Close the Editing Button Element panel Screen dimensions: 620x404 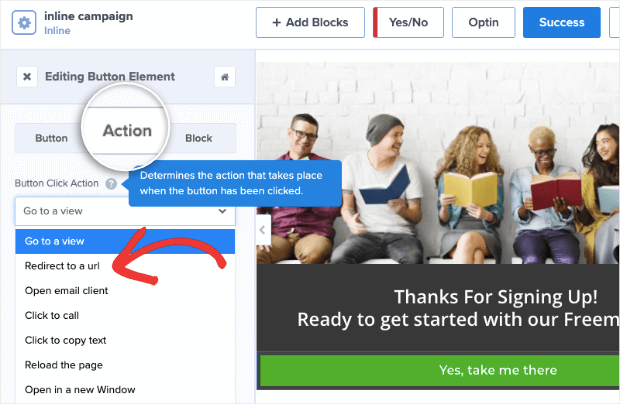coord(27,77)
